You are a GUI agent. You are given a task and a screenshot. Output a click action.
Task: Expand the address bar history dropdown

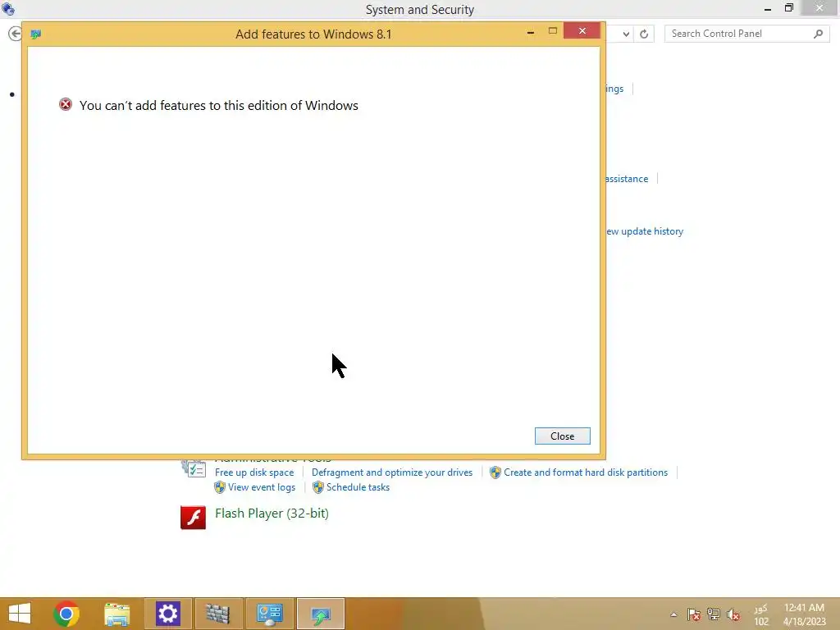(x=626, y=34)
